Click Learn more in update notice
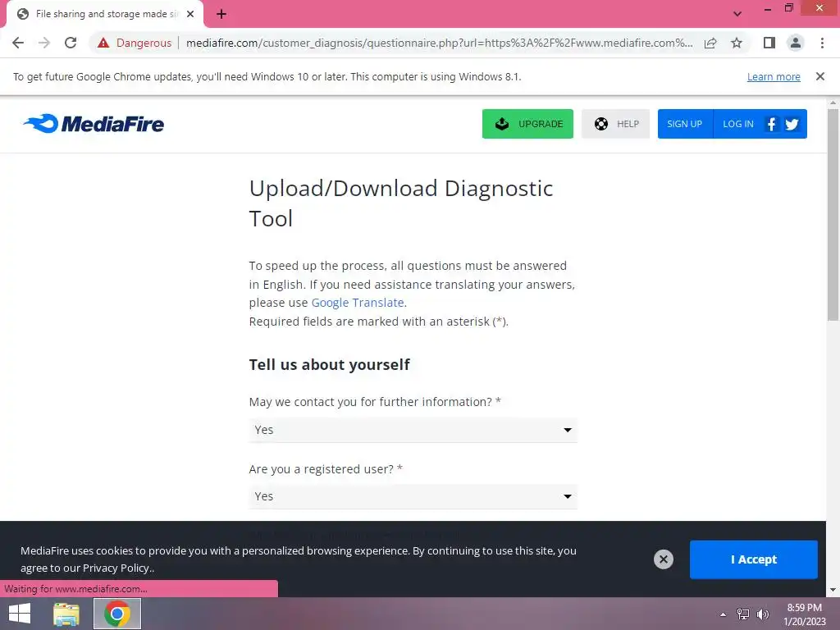Screen dimensions: 840x630 [774, 76]
